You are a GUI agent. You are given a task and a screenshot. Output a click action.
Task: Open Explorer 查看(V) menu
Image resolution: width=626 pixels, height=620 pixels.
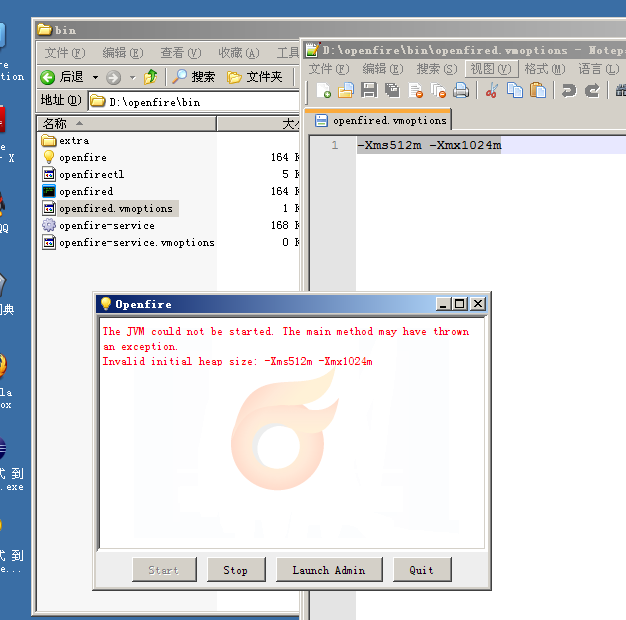tap(180, 53)
